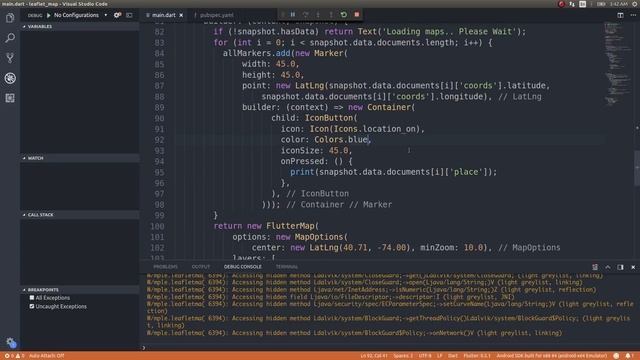This screenshot has width=640, height=360.
Task: Pause the debug session
Action: point(293,15)
